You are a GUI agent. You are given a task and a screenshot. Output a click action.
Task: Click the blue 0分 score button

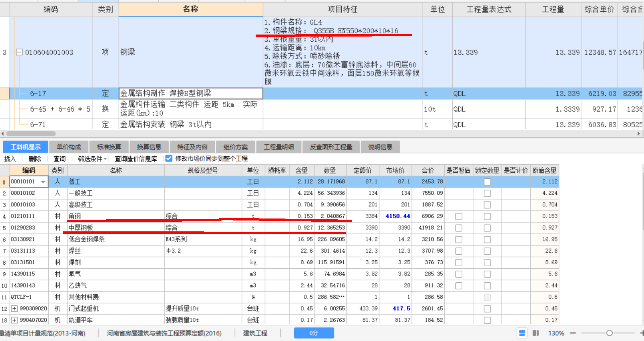tap(314, 333)
